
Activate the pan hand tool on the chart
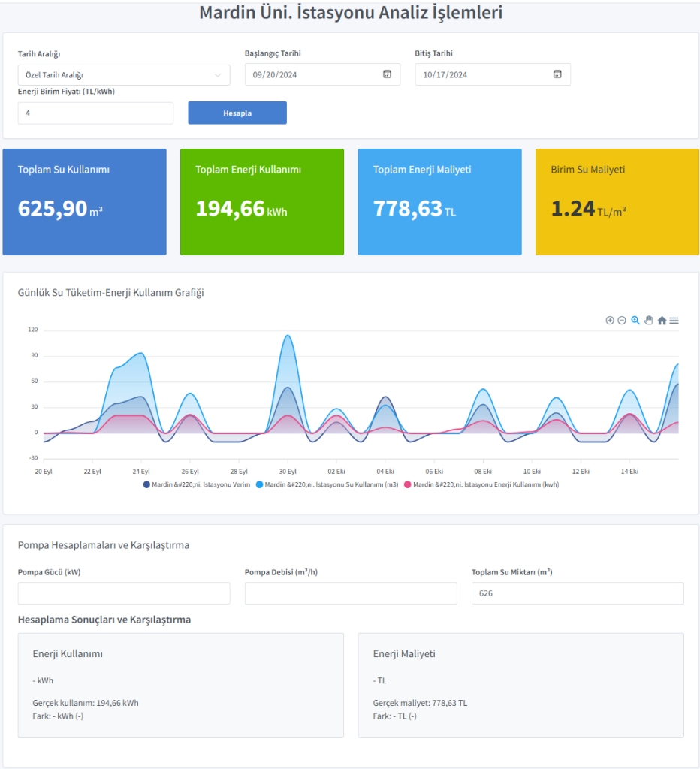pos(648,321)
